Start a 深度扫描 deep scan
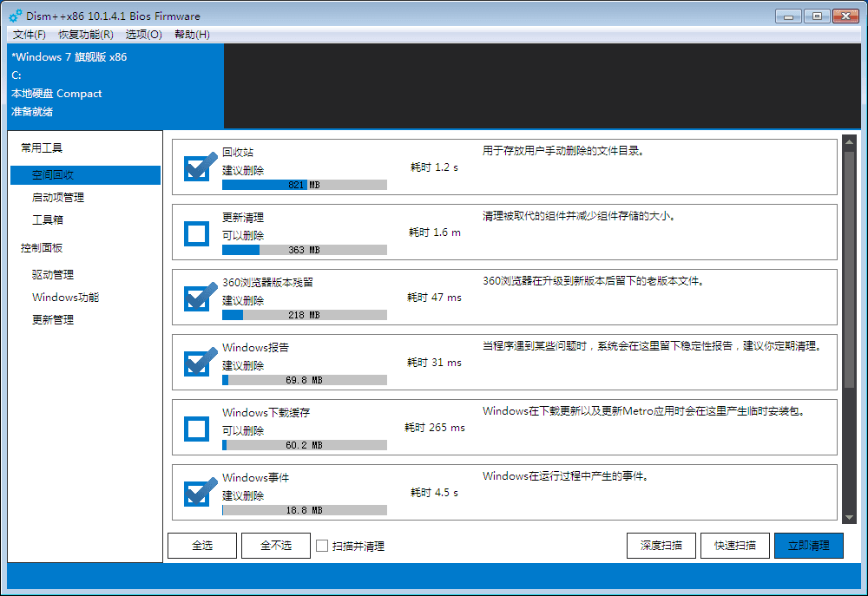Viewport: 868px width, 596px height. (x=661, y=545)
